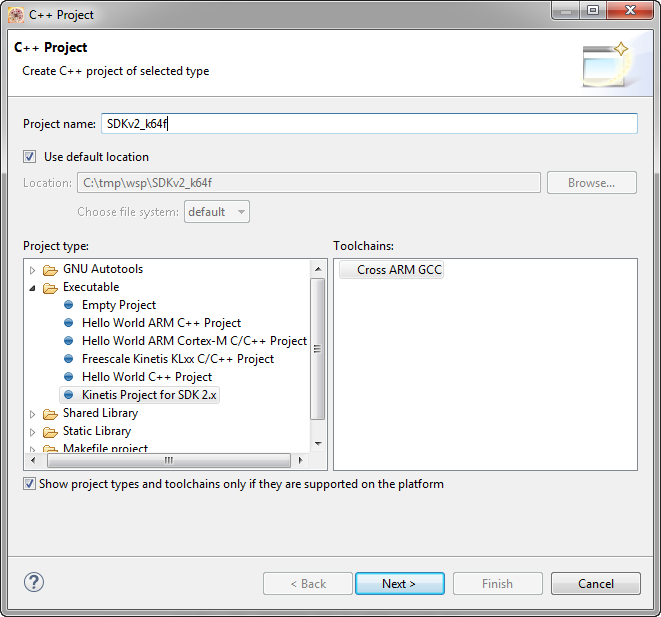
Task: Click the Cross ARM GCC toolchain icon
Action: [347, 270]
